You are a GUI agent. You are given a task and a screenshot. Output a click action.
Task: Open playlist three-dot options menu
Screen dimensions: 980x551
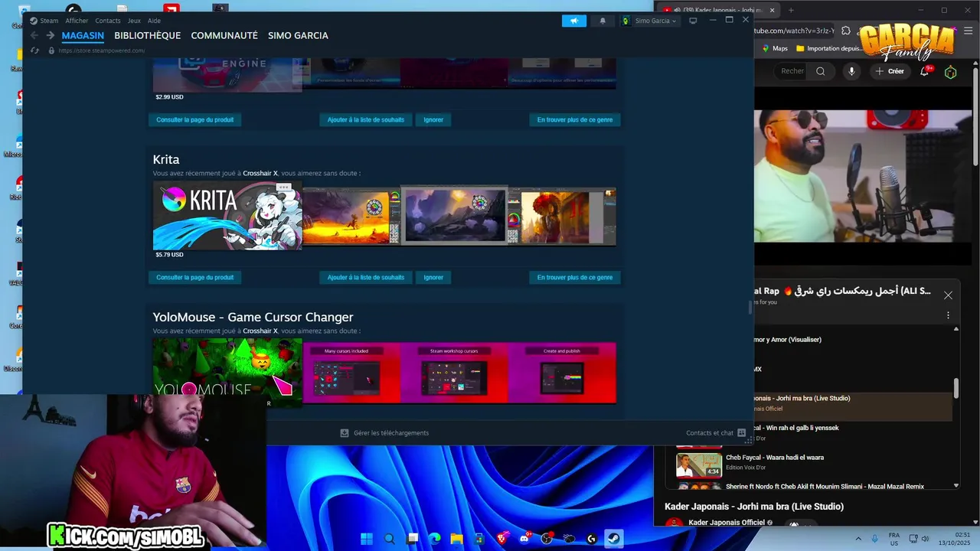pyautogui.click(x=948, y=315)
